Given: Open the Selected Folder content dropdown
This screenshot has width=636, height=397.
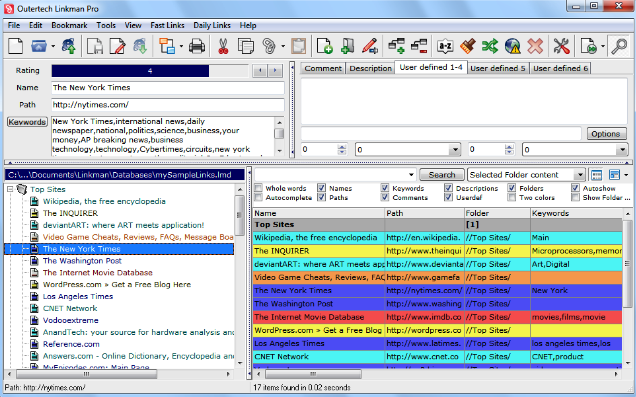Looking at the screenshot, I should 580,175.
